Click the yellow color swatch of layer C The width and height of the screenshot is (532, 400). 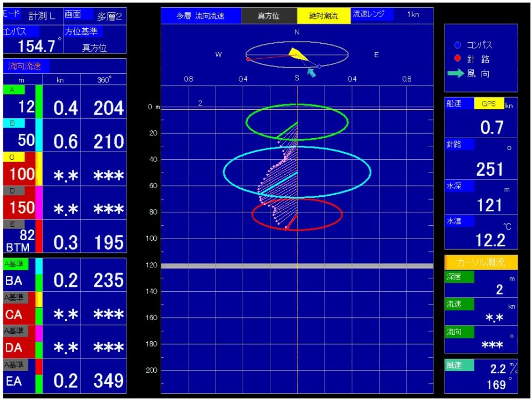coord(39,169)
